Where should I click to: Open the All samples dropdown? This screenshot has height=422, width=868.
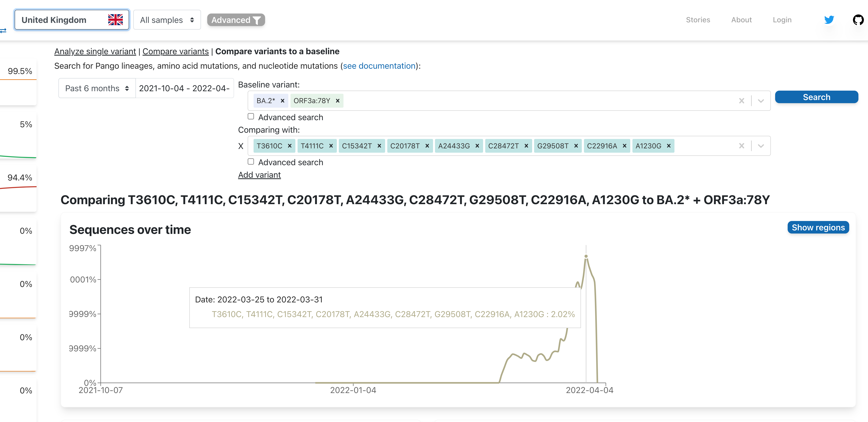click(x=167, y=20)
